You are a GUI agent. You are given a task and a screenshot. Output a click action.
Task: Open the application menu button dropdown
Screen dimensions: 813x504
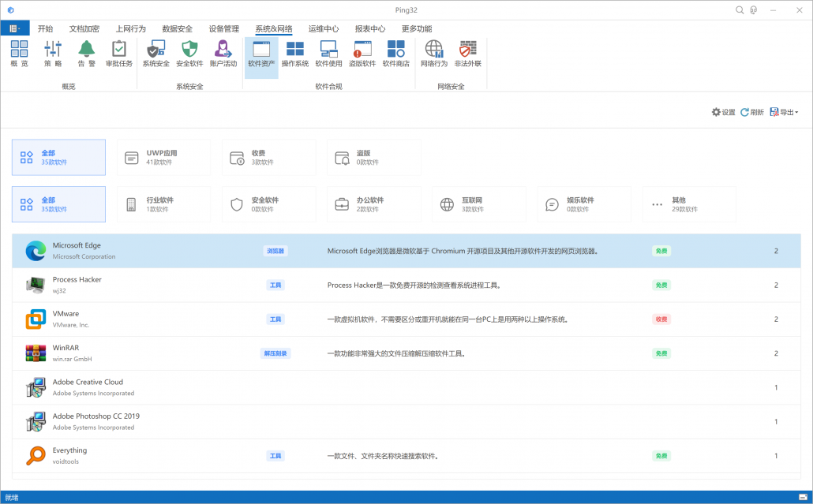[x=15, y=28]
